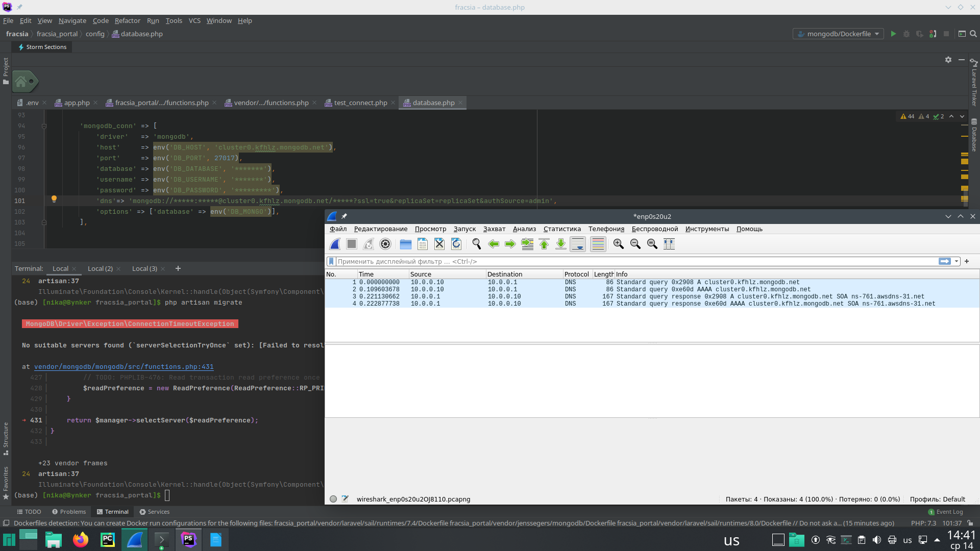Reload the Wireshark capture file
The height and width of the screenshot is (551, 980).
[x=456, y=244]
